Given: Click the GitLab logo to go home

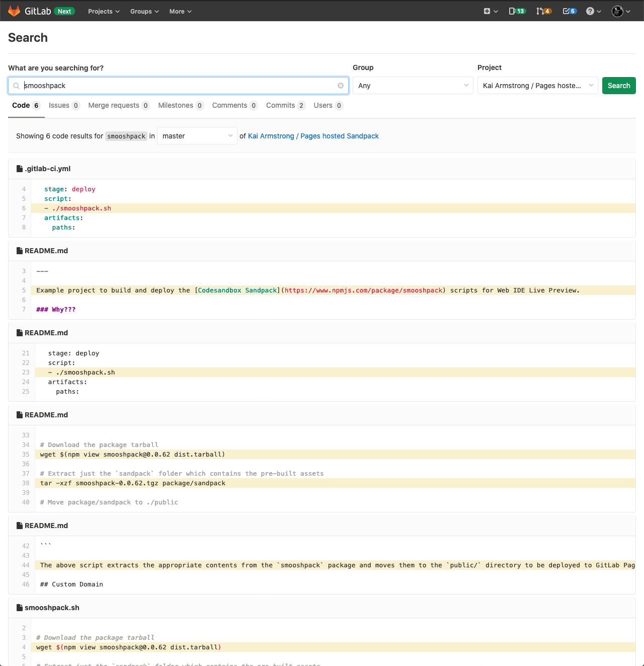Looking at the screenshot, I should tap(14, 11).
